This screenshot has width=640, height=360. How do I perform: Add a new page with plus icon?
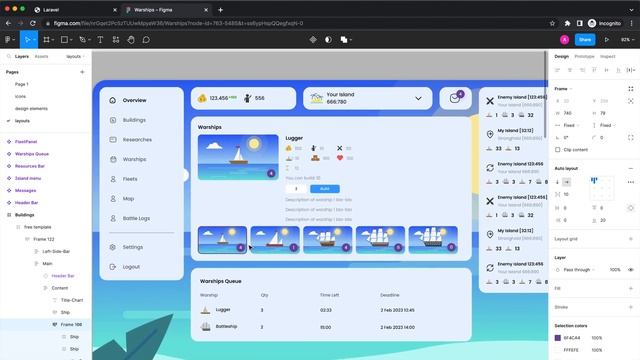tap(82, 72)
